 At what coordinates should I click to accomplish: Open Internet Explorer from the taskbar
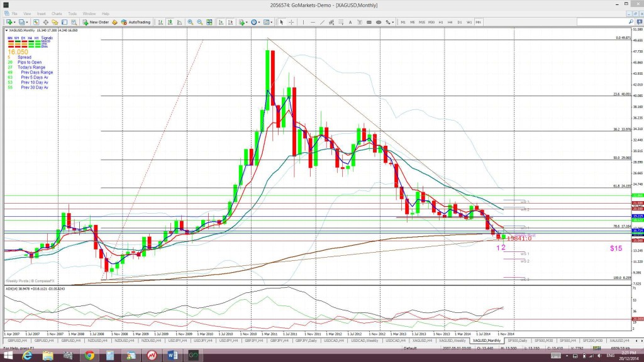(x=27, y=356)
